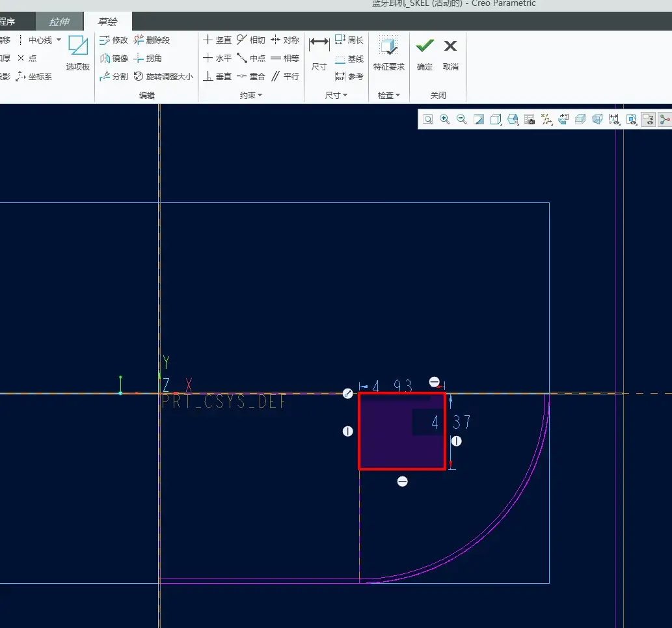Click the Zoom In magnifier icon
Image resolution: width=672 pixels, height=628 pixels.
click(x=445, y=119)
